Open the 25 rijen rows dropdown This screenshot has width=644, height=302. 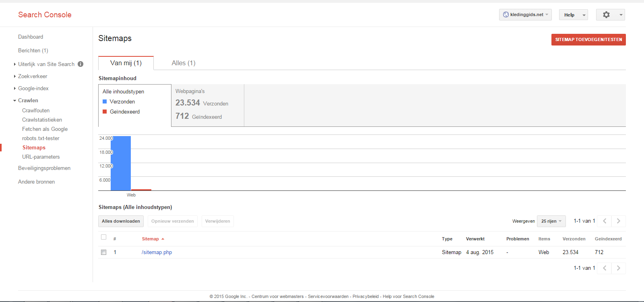(551, 221)
